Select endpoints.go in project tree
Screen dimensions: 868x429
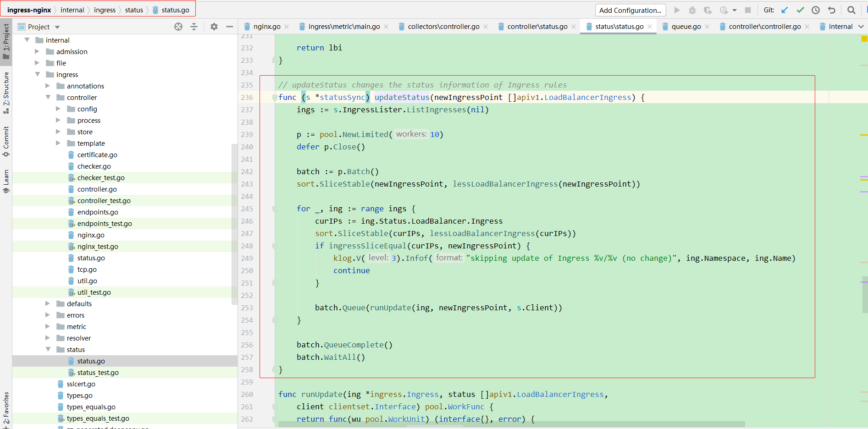point(98,212)
